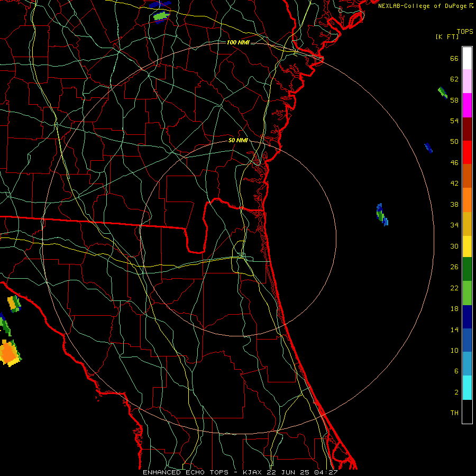Click the large orange echo near left edge
Viewport: 476px width, 476px height.
point(10,353)
